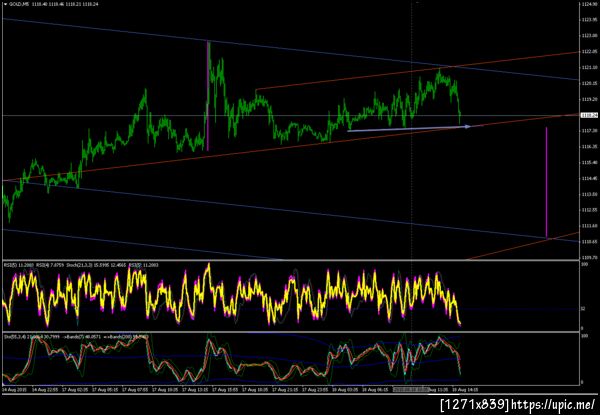This screenshot has height=415, width=600.
Task: Click the 17 Aug 23:55 time label
Action: click(313, 389)
